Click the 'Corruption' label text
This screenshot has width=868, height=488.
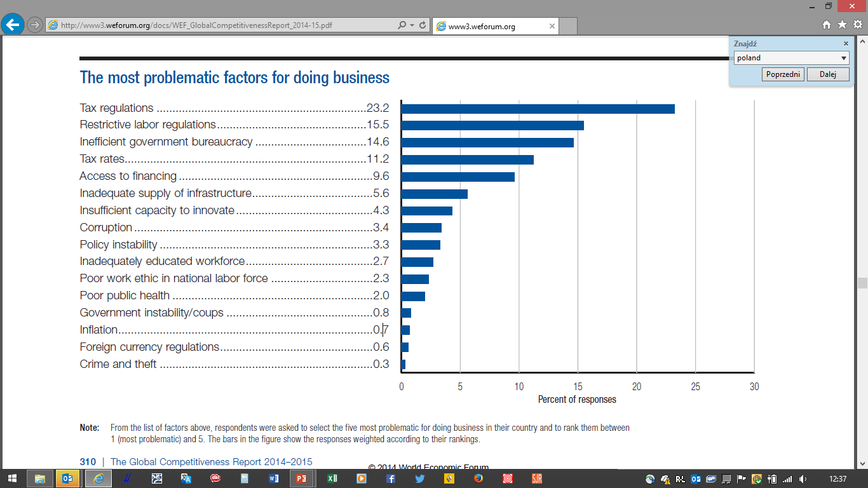tap(105, 227)
